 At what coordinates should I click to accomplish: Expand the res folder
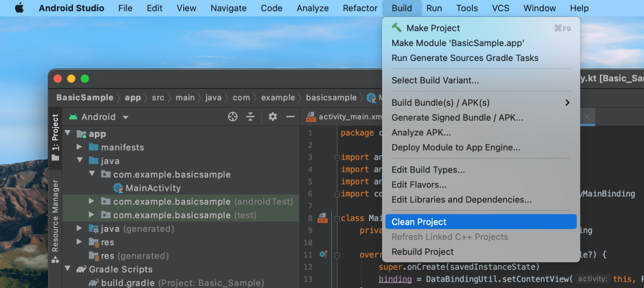79,242
